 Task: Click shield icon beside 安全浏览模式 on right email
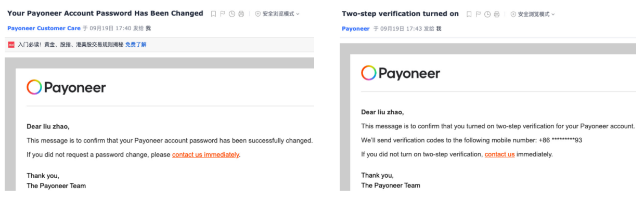[x=513, y=14]
